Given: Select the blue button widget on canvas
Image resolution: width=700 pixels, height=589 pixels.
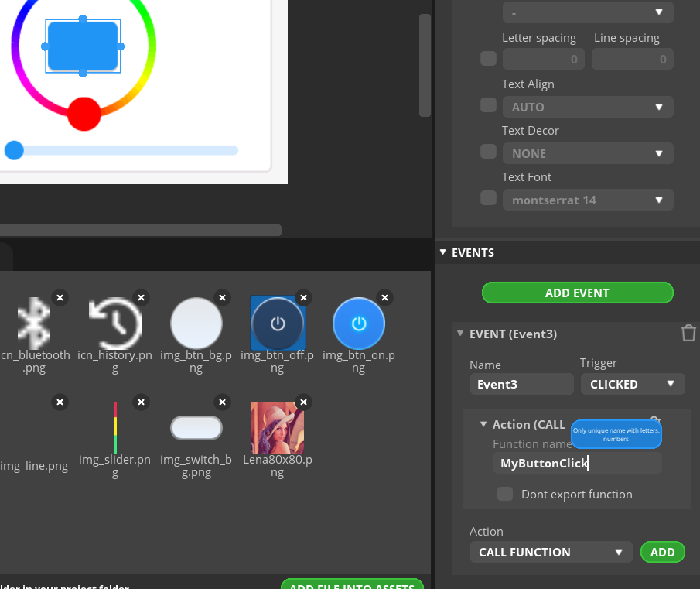Looking at the screenshot, I should coord(83,46).
